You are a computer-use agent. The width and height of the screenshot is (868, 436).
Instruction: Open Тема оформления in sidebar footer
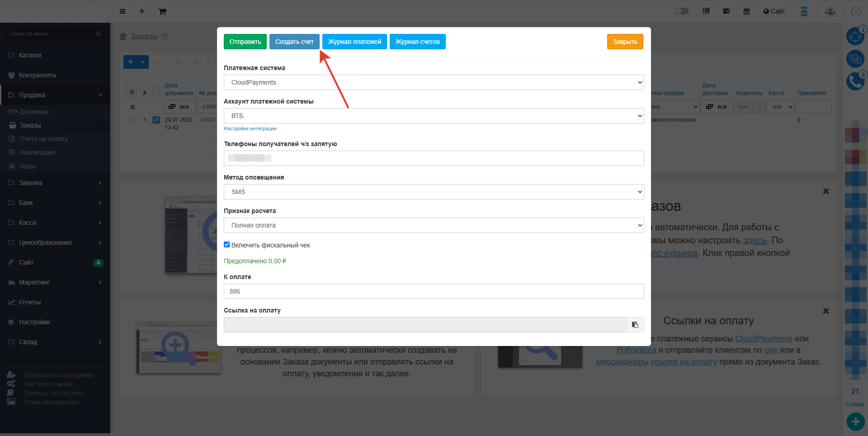[x=51, y=402]
